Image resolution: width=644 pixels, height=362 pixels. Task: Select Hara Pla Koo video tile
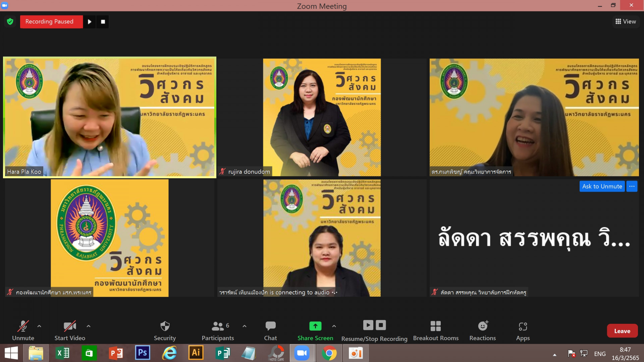(110, 117)
